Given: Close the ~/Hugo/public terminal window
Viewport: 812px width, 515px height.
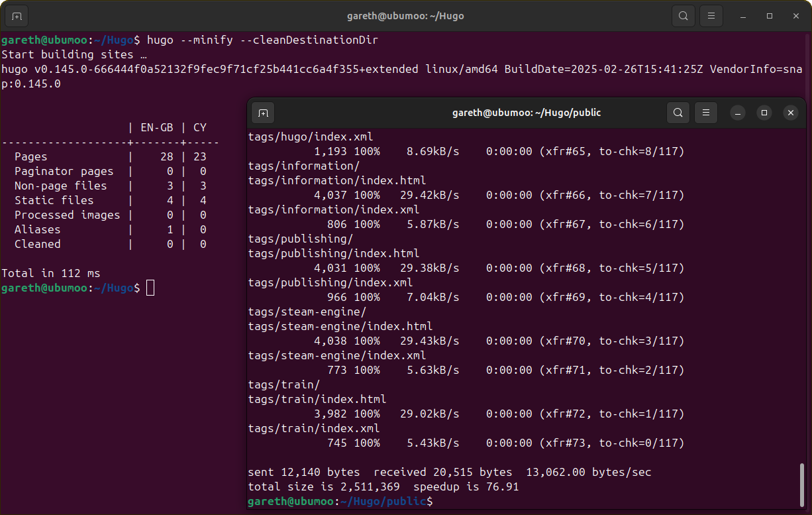Looking at the screenshot, I should coord(791,113).
